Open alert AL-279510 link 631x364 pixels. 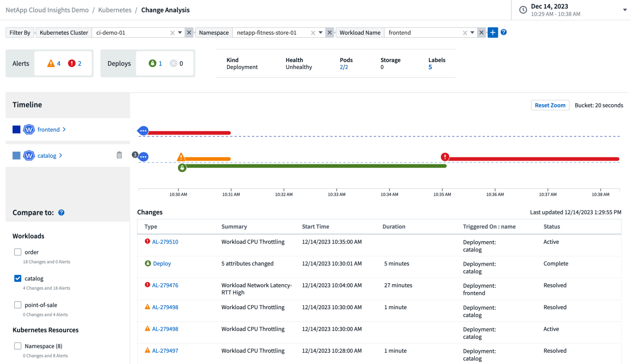[x=165, y=242]
